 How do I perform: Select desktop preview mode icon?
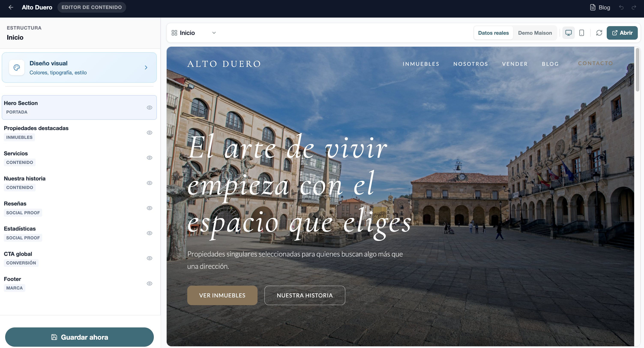point(569,33)
